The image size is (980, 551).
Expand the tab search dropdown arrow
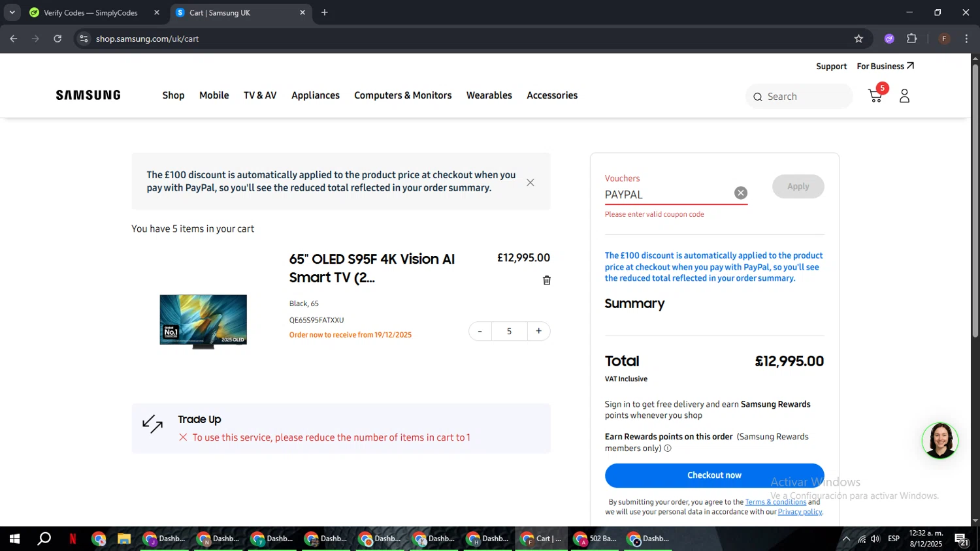pyautogui.click(x=12, y=12)
